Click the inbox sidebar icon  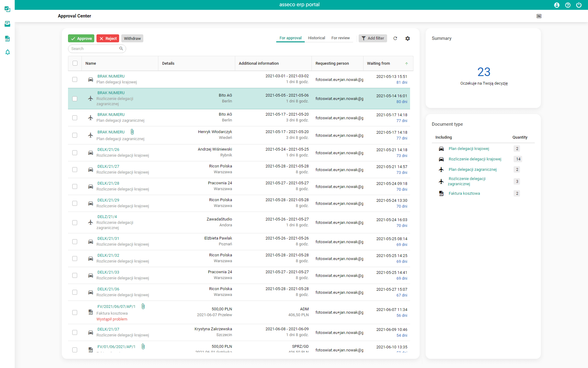click(8, 24)
